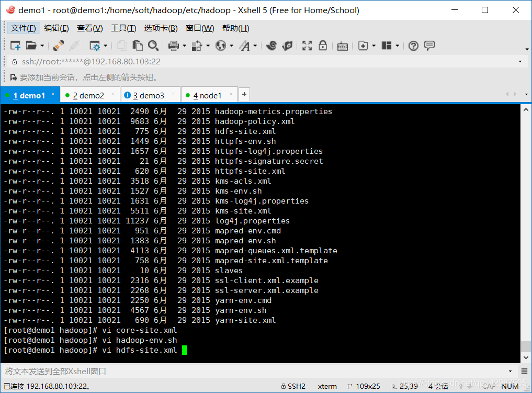
Task: Click the New session icon
Action: tap(16, 46)
